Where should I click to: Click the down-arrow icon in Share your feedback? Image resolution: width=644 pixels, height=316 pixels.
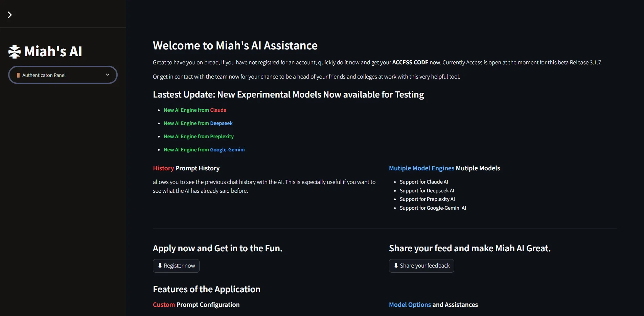point(396,266)
